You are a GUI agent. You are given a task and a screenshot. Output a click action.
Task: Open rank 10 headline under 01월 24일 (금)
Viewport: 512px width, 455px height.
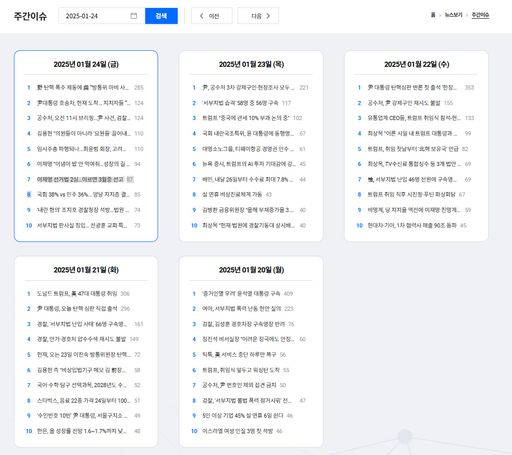point(82,225)
